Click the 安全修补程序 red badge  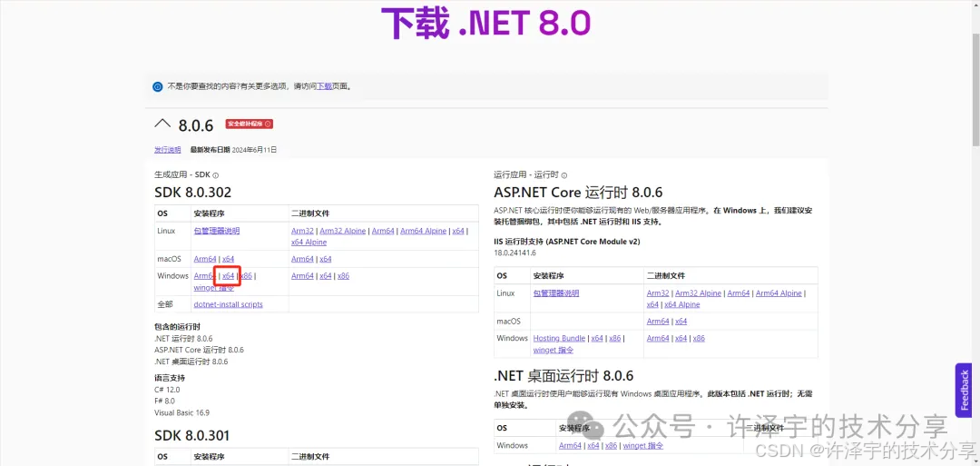[250, 124]
